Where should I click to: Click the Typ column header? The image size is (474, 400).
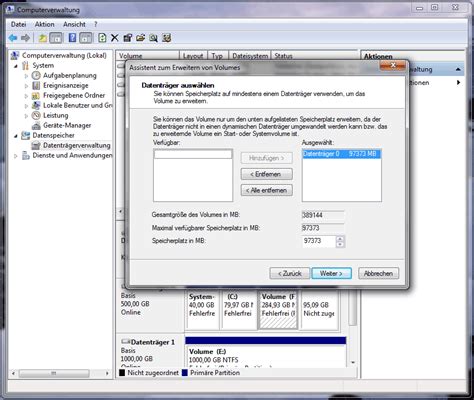point(218,56)
